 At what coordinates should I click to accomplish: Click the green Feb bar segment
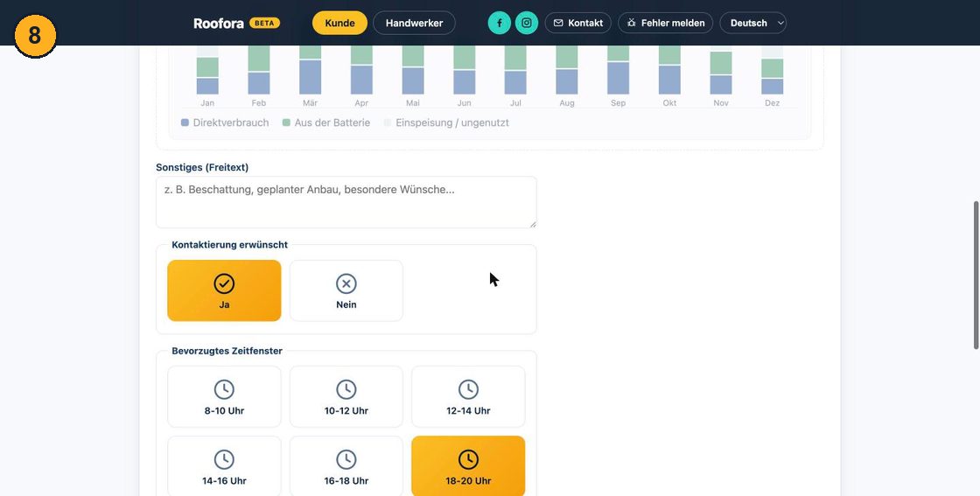[259, 58]
